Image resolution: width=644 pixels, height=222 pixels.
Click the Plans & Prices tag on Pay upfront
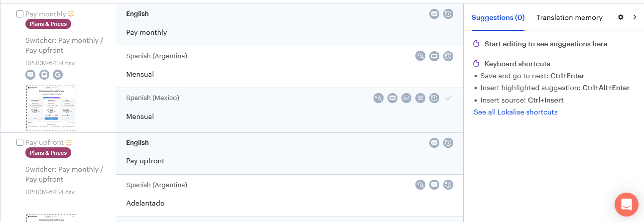(x=48, y=153)
